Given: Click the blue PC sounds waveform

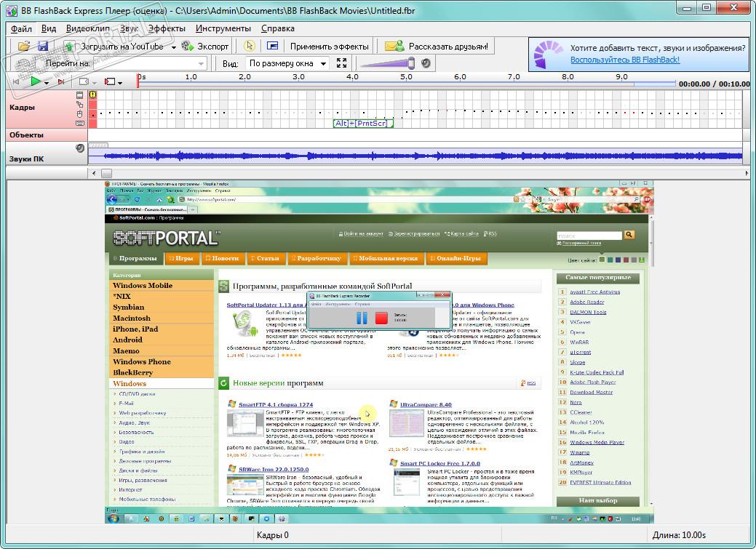Looking at the screenshot, I should click(415, 156).
